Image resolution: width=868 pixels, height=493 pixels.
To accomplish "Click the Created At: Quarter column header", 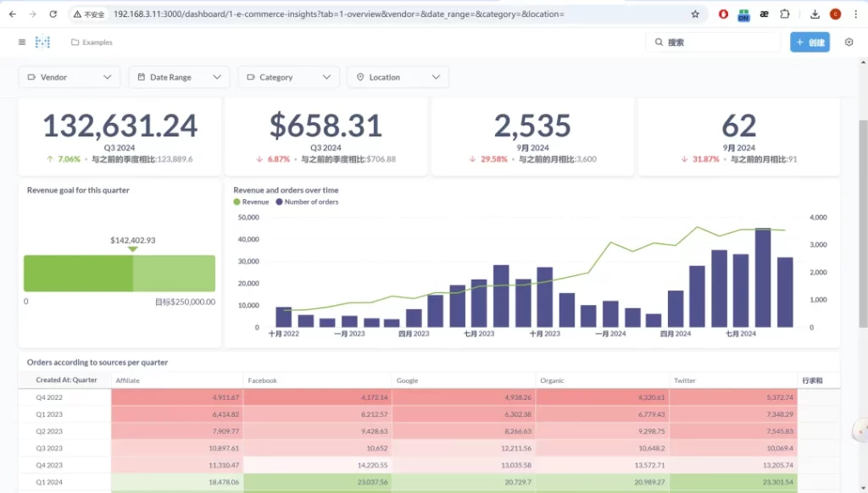I will point(66,380).
